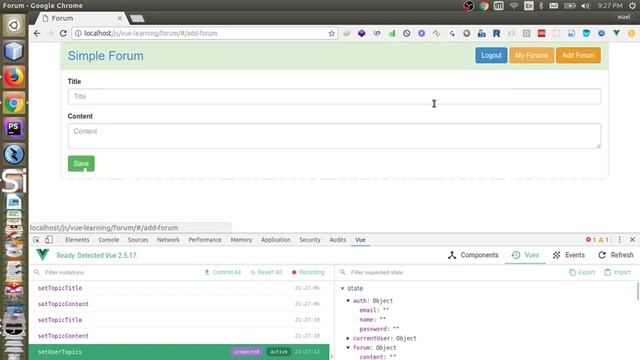Expand the currentUser Object node
This screenshot has height=360, width=640.
348,338
